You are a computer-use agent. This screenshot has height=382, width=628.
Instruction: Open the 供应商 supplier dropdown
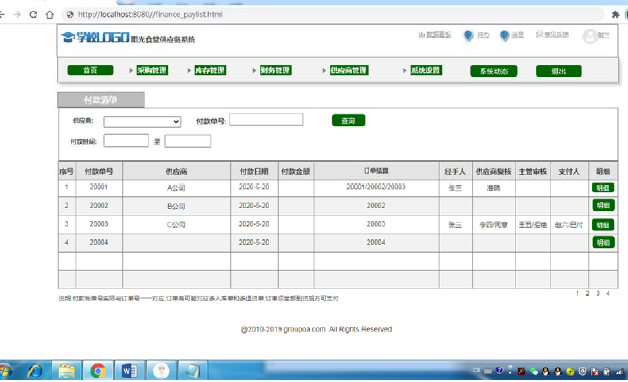click(142, 122)
